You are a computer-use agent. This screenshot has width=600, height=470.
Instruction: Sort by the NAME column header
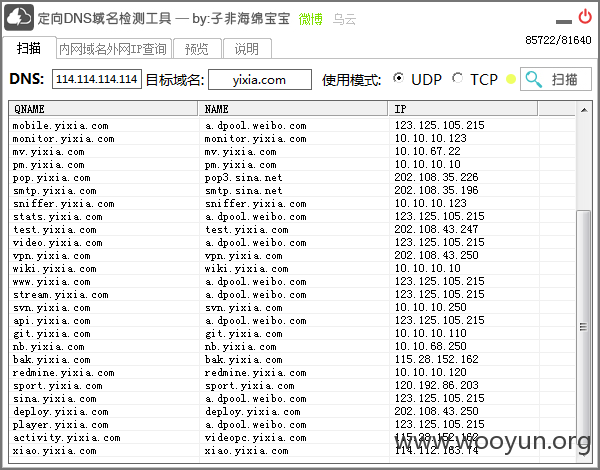click(x=293, y=109)
